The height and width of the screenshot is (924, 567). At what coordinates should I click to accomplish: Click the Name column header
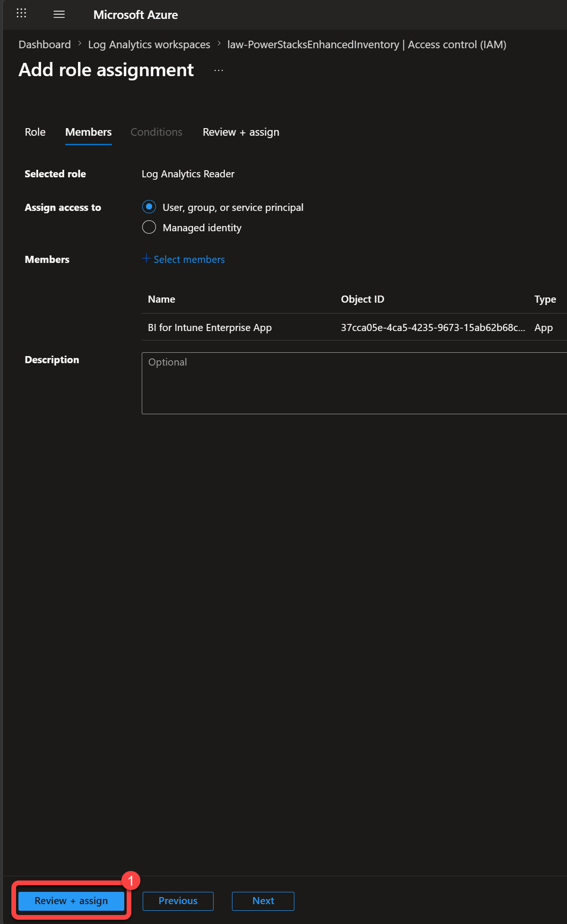[x=162, y=299]
